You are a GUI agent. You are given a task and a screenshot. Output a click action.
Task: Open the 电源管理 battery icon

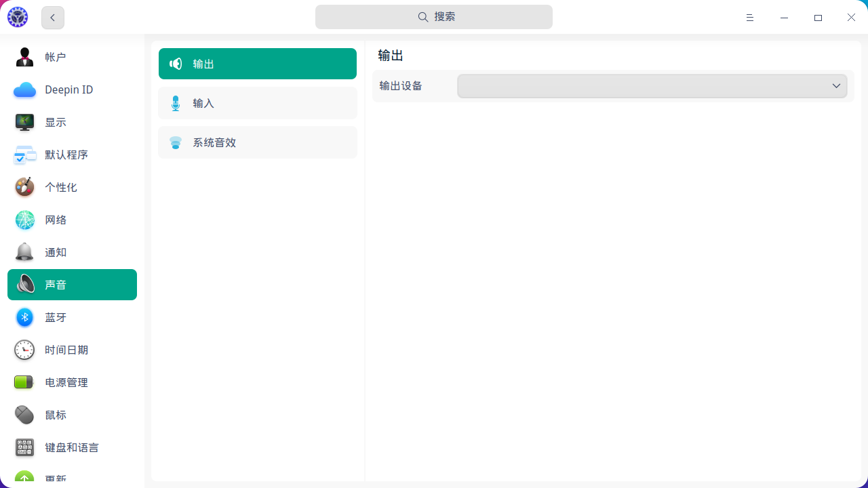coord(25,382)
